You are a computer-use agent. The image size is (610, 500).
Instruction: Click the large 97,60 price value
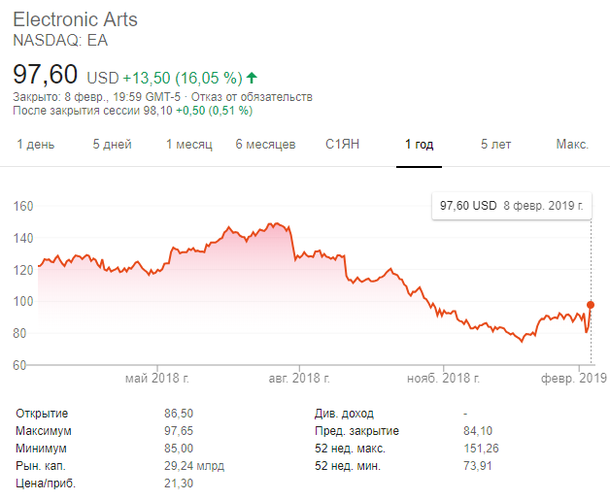tap(45, 74)
